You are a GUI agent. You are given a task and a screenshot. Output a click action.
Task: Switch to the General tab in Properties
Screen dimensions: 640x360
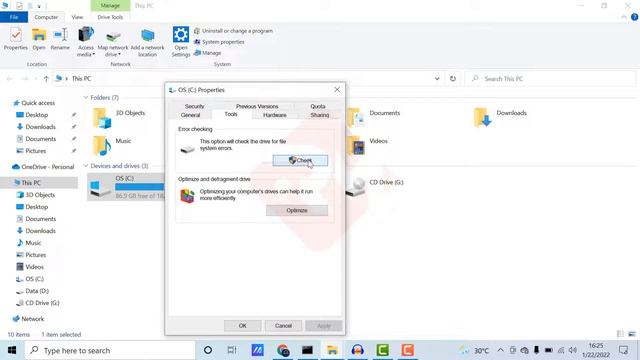(x=190, y=115)
